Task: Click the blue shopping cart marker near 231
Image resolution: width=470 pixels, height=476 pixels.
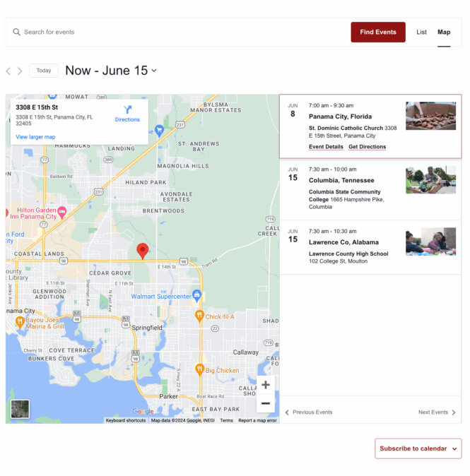Action: [159, 131]
